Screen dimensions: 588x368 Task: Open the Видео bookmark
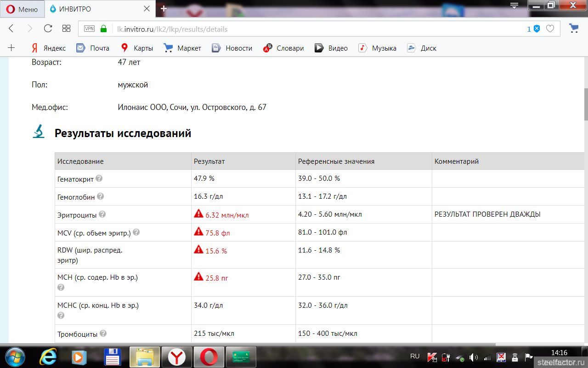(331, 48)
